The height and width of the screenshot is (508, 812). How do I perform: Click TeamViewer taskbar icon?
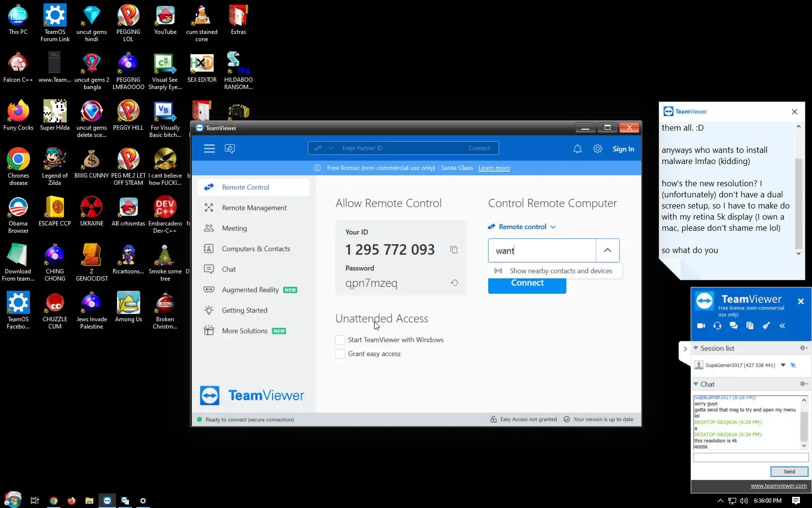click(107, 501)
